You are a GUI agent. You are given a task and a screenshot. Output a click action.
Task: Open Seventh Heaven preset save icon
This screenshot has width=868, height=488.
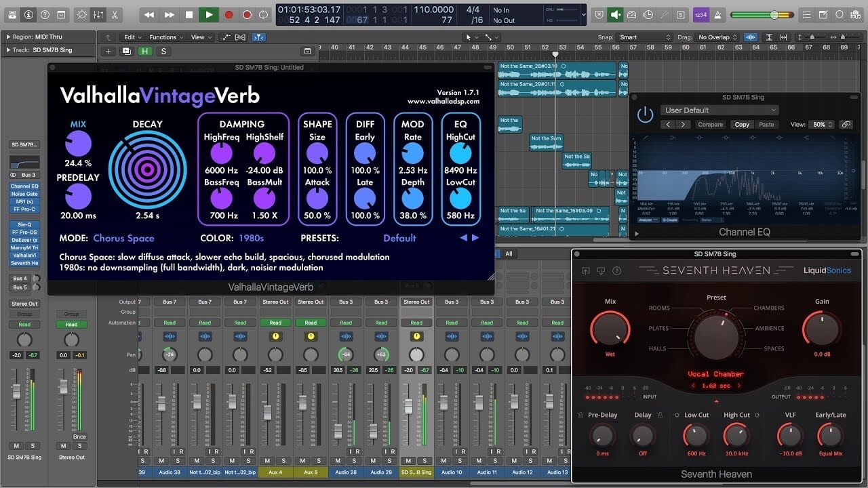pyautogui.click(x=586, y=271)
